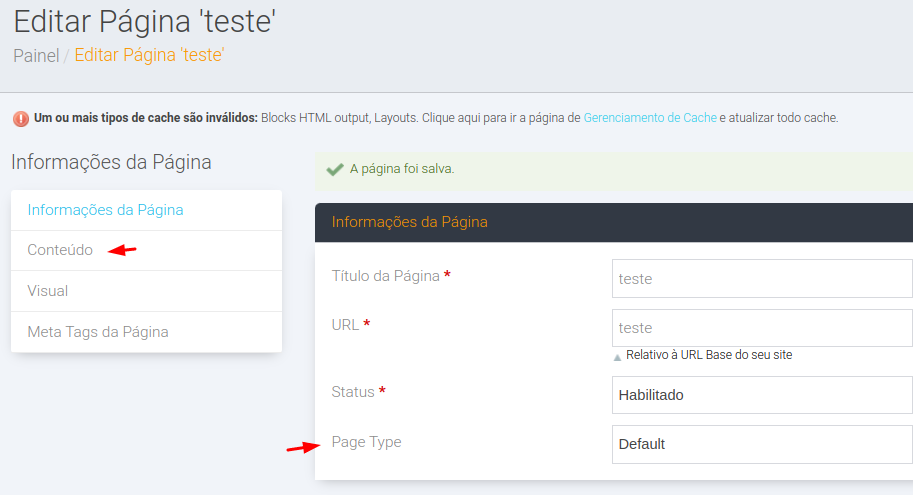Open the Page Type dropdown showing Default

pos(762,444)
